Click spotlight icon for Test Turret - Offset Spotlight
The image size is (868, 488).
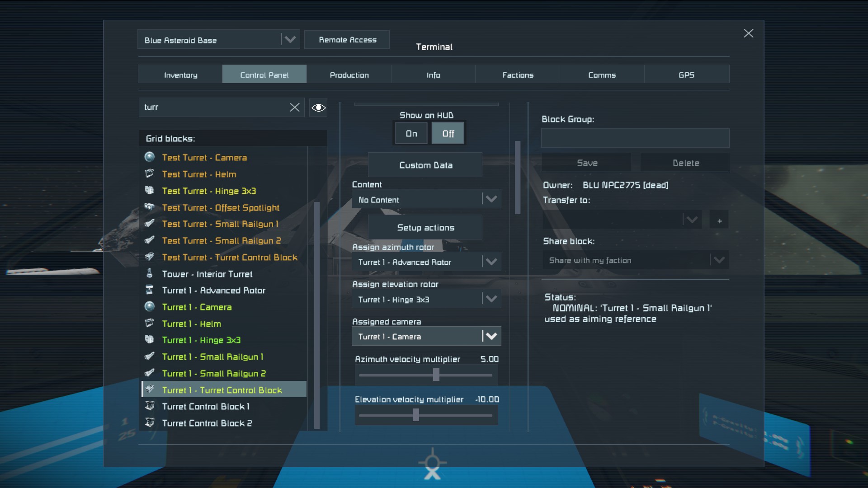click(150, 207)
